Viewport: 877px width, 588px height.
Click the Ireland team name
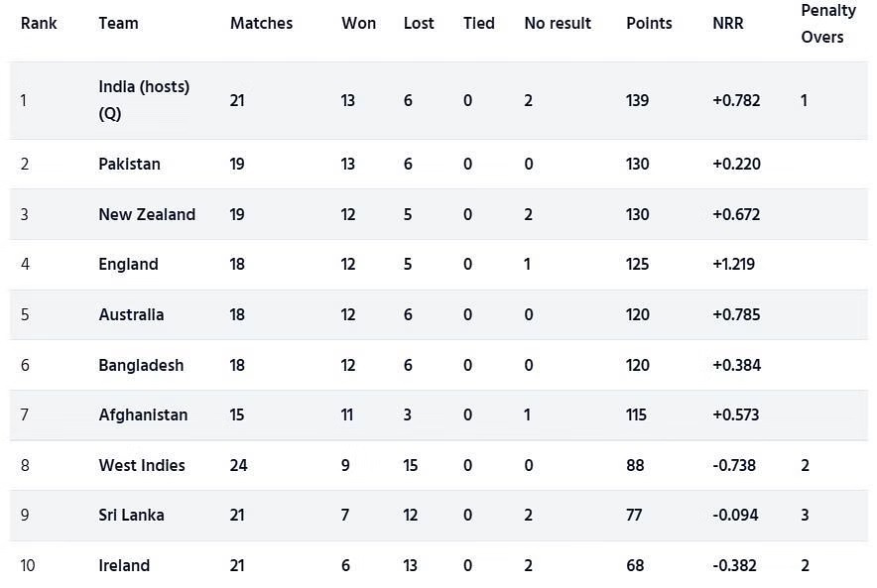click(124, 565)
